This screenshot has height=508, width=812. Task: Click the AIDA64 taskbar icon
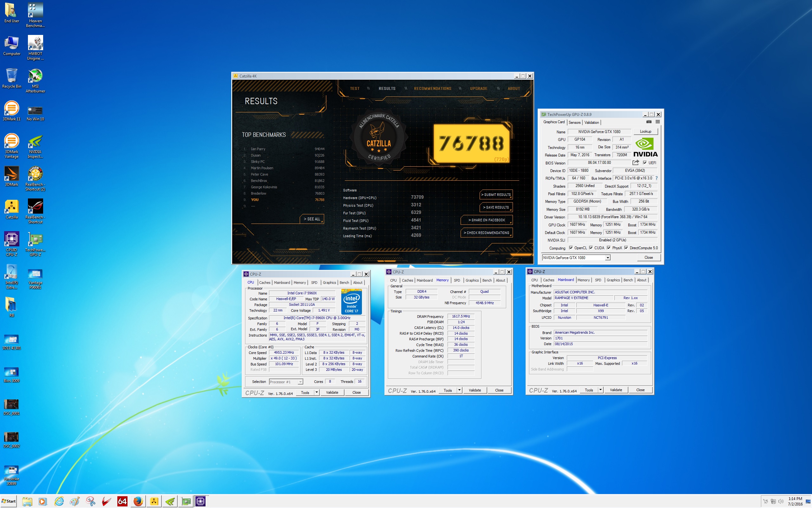pos(122,501)
